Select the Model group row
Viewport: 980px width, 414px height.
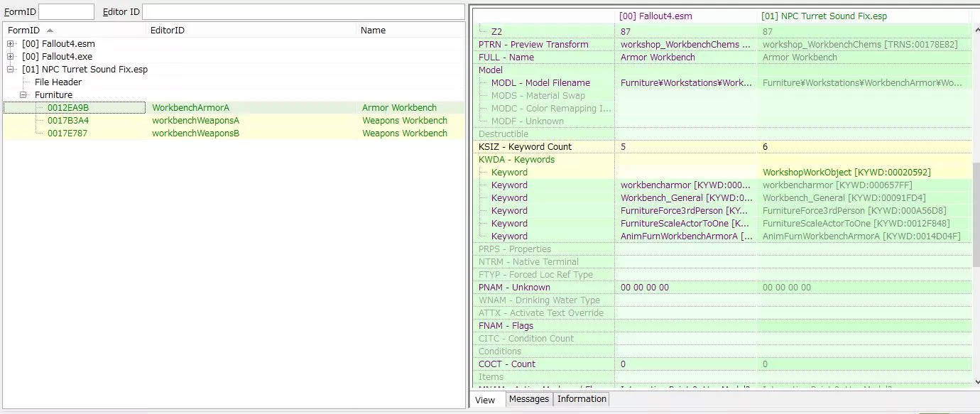[x=722, y=70]
